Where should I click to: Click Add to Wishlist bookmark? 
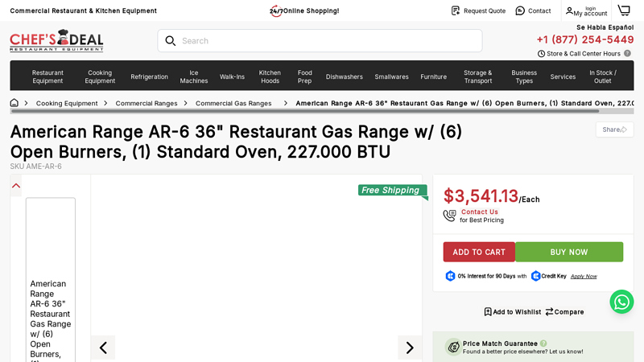pyautogui.click(x=488, y=312)
